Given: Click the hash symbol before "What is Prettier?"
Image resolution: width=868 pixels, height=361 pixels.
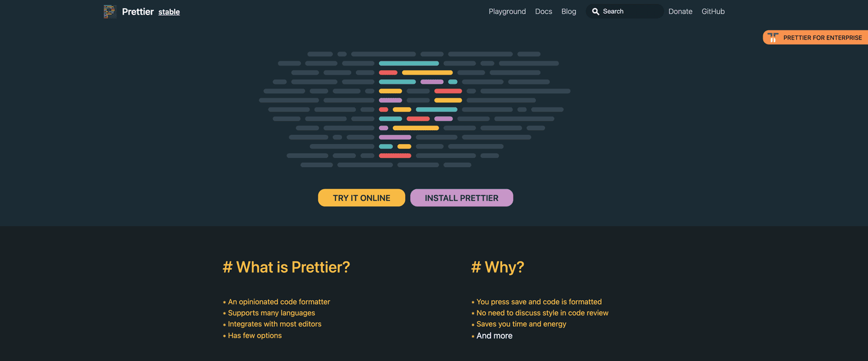Looking at the screenshot, I should 227,267.
